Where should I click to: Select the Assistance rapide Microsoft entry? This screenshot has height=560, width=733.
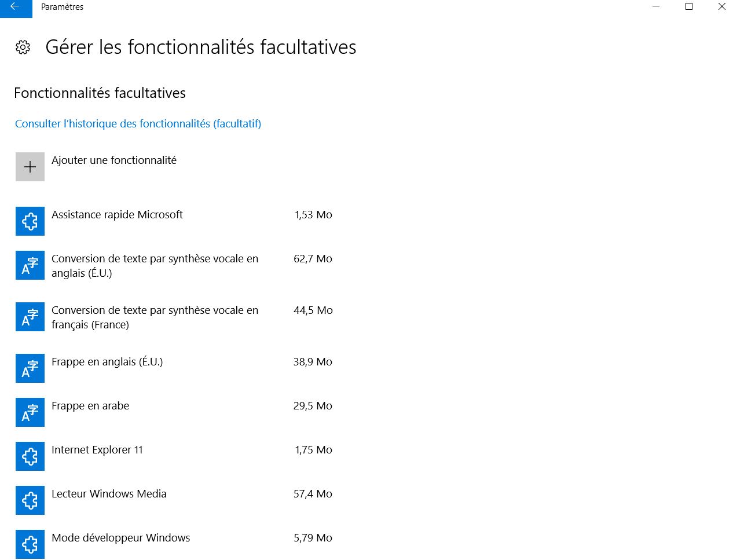pos(174,221)
